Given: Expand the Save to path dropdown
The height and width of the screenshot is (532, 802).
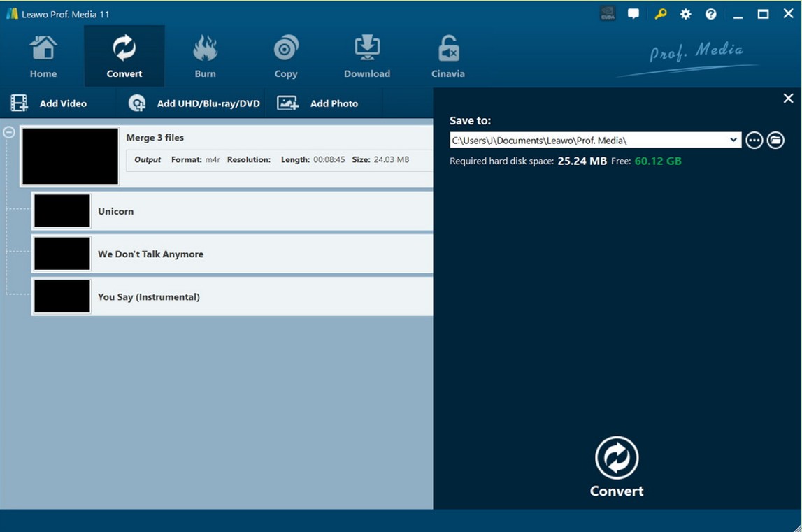Looking at the screenshot, I should coord(733,140).
